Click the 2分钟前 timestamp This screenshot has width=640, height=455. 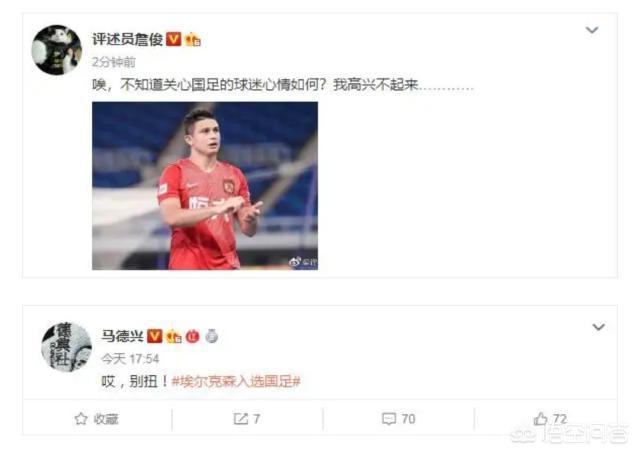point(114,62)
